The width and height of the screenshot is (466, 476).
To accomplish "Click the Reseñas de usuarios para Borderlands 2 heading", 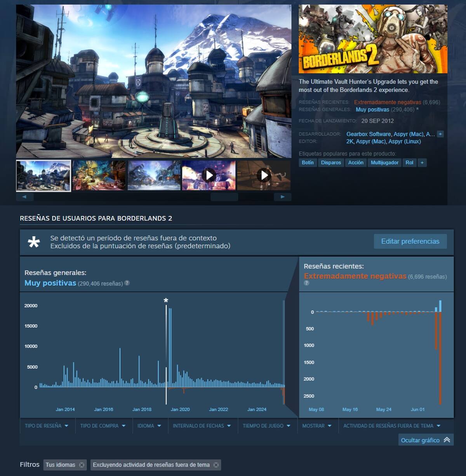I will [96, 218].
